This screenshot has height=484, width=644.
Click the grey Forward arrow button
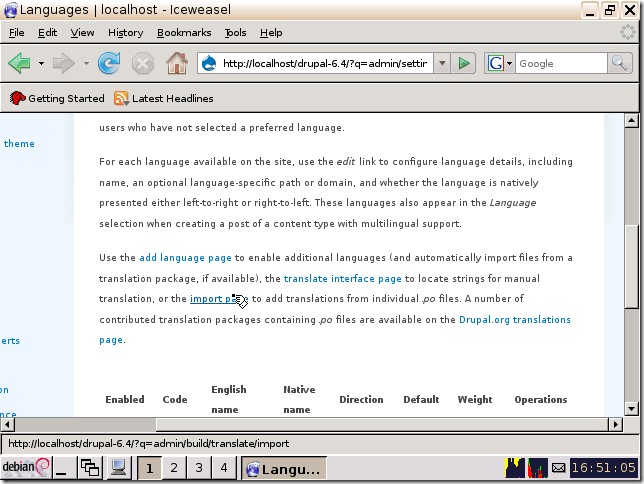[64, 63]
